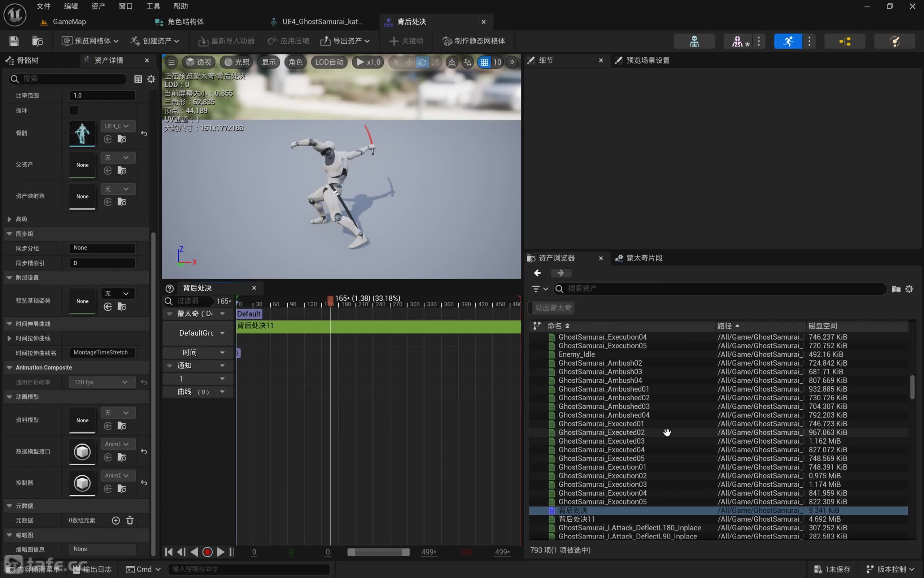Open the 输出日志 panel
This screenshot has width=924, height=578.
coord(92,569)
